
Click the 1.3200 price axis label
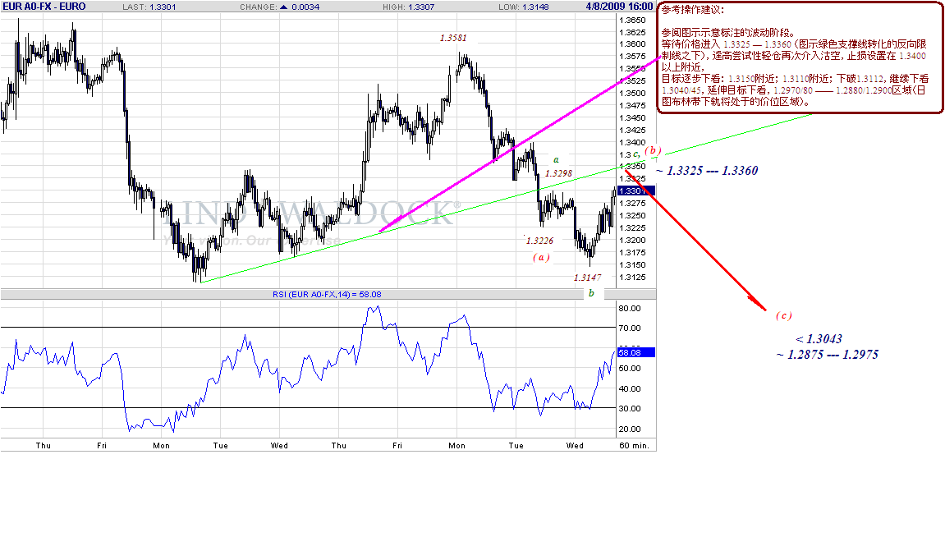pos(632,240)
